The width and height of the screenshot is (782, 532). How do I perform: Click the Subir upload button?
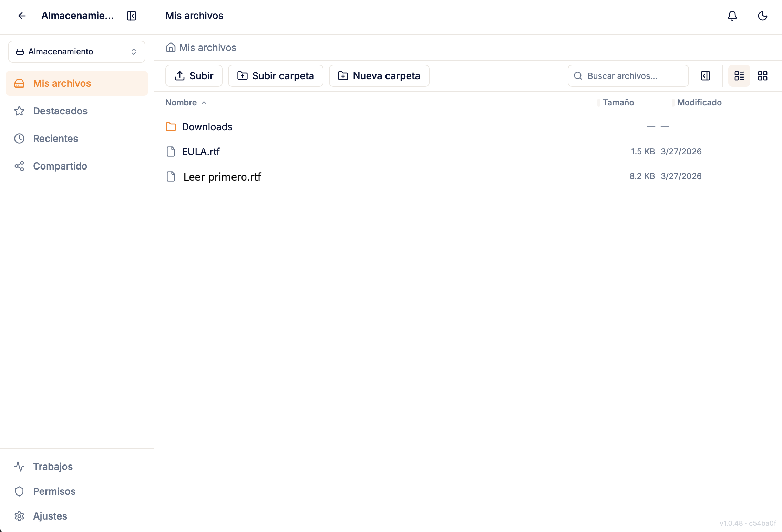point(194,76)
